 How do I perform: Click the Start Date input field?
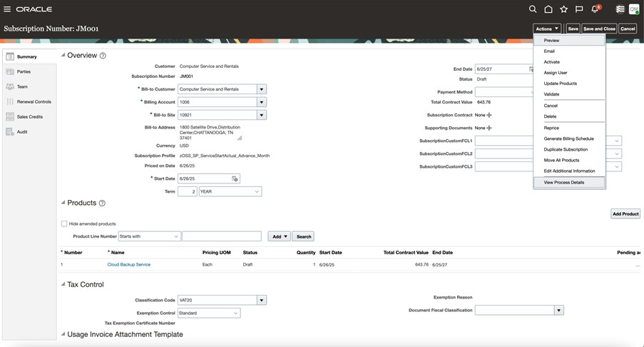[x=205, y=178]
